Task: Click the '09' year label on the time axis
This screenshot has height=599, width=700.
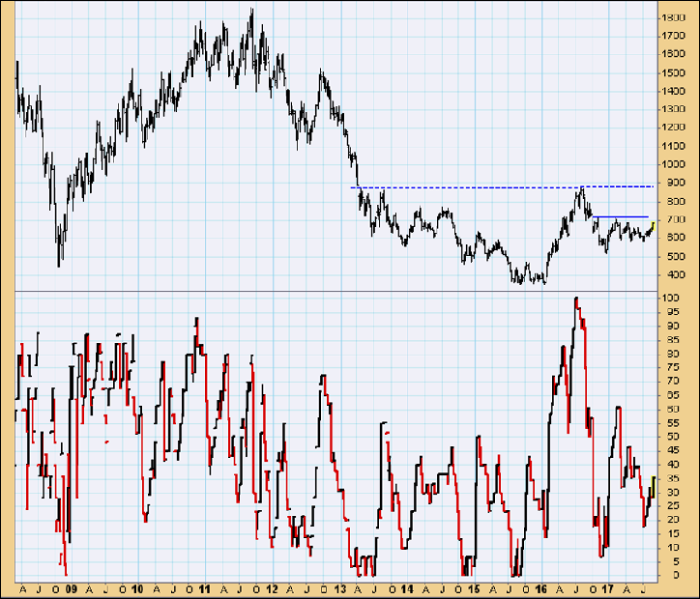Action: tap(71, 588)
